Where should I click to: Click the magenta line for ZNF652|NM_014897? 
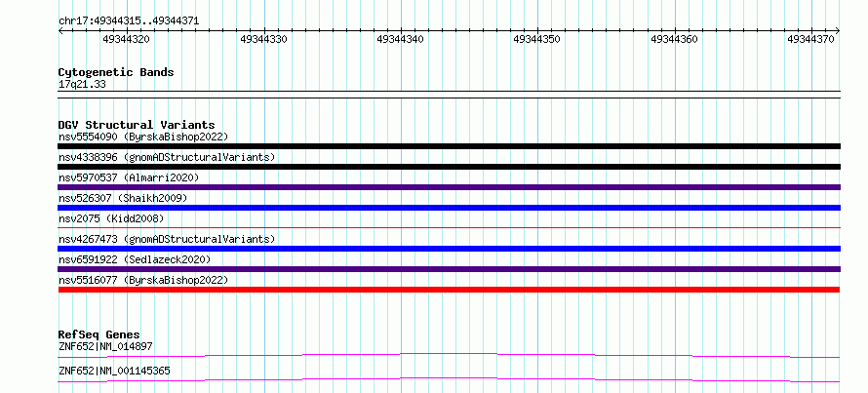pyautogui.click(x=449, y=355)
